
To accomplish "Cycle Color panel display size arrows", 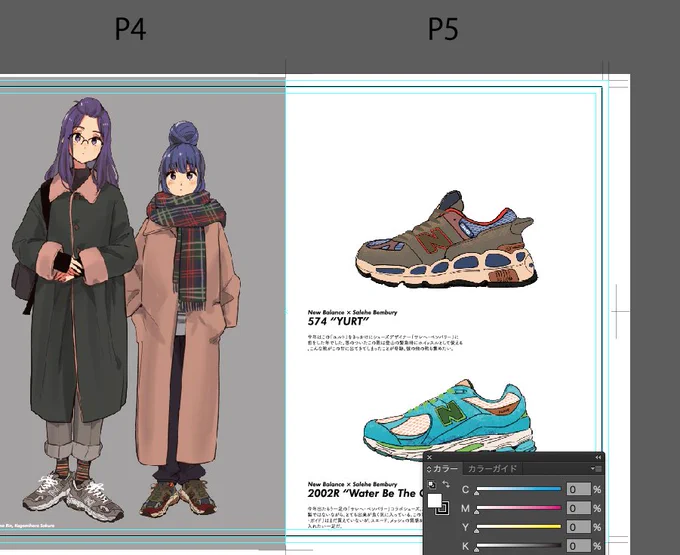I will pyautogui.click(x=429, y=469).
